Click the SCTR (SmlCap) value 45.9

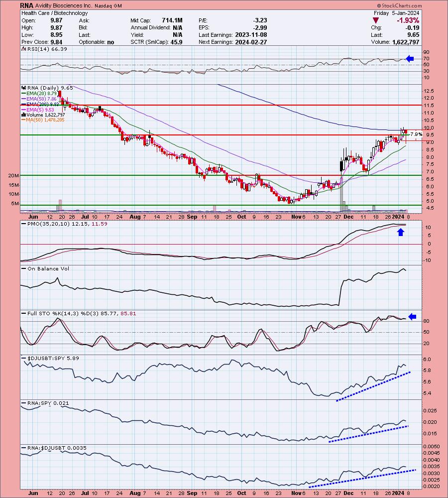[176, 42]
